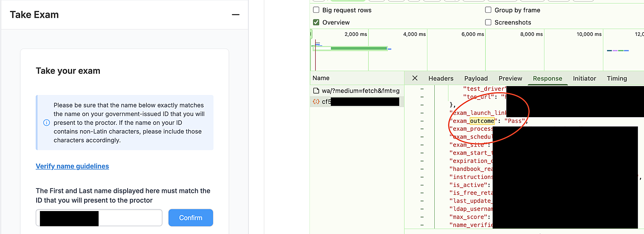The width and height of the screenshot is (644, 234).
Task: Switch to the Headers tab
Action: 441,79
